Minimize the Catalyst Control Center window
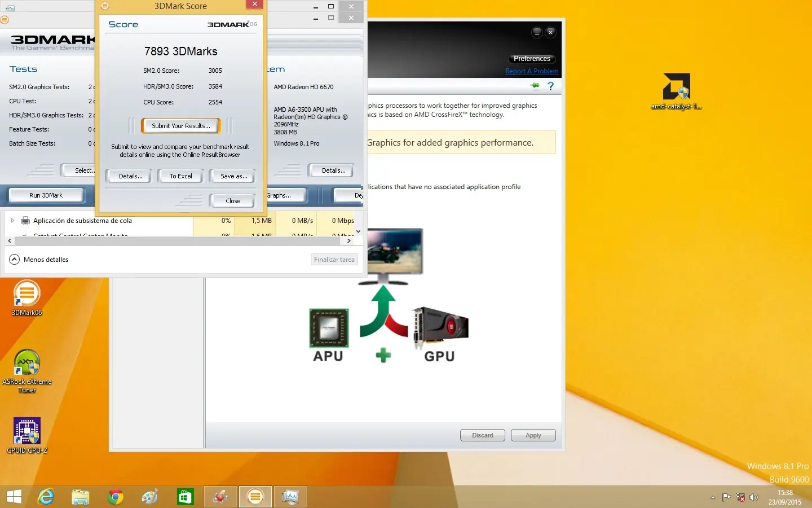 point(537,32)
